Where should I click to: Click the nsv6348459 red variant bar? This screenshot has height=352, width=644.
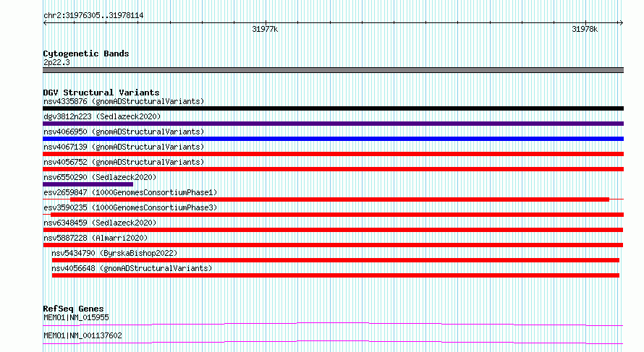(x=333, y=230)
